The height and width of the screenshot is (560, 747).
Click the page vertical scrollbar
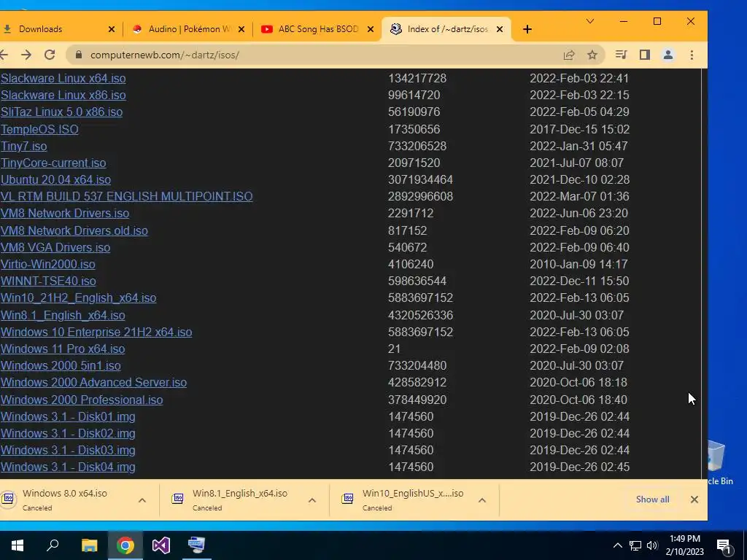pyautogui.click(x=704, y=274)
